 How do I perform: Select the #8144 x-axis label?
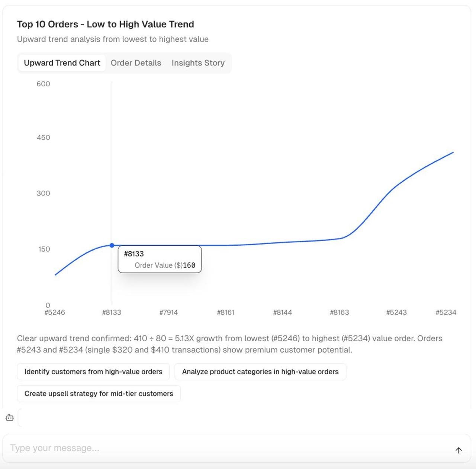283,312
